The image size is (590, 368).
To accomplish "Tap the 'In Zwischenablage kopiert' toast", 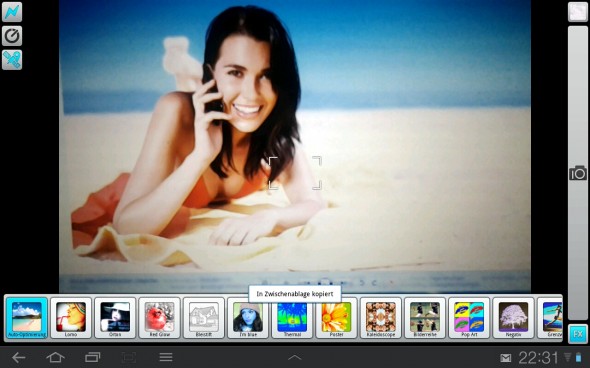I will (x=295, y=294).
